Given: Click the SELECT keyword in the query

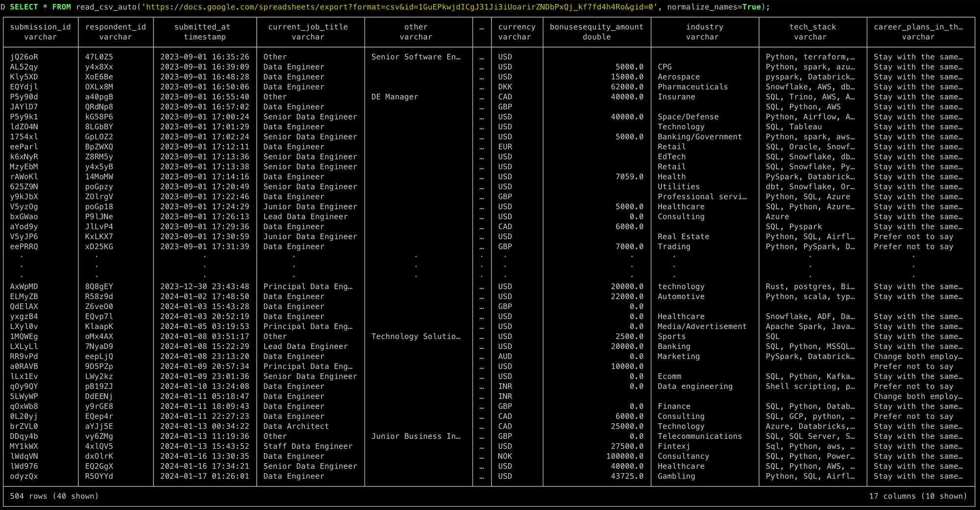Looking at the screenshot, I should click(24, 7).
